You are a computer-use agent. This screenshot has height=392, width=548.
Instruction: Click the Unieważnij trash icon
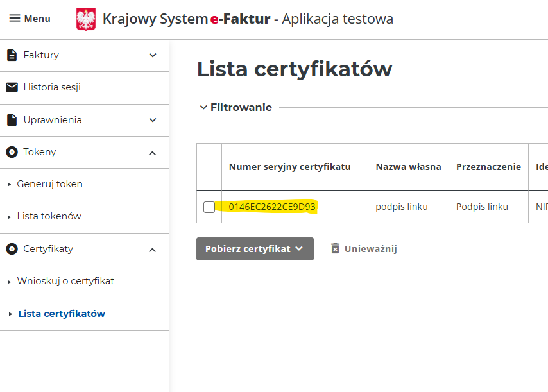coord(335,248)
